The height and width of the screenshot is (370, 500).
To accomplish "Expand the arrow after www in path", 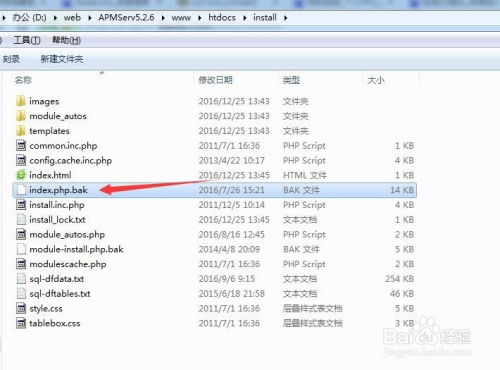I will point(200,18).
